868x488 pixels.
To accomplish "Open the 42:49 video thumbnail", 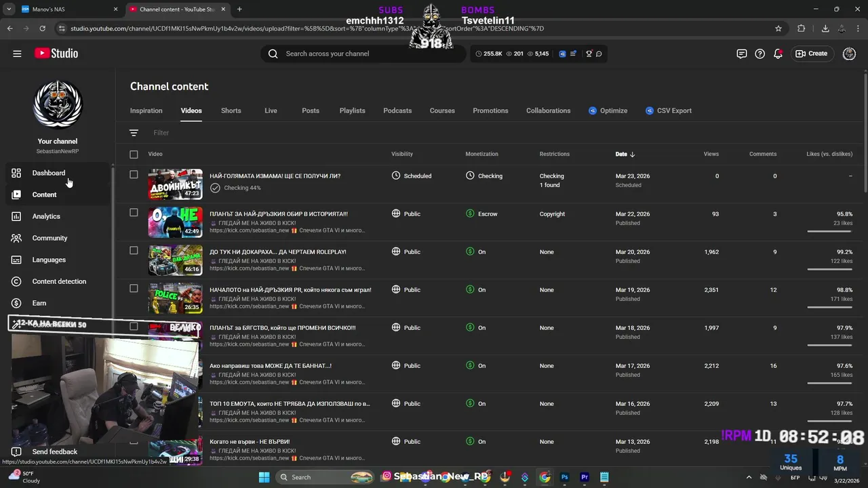I will click(175, 222).
